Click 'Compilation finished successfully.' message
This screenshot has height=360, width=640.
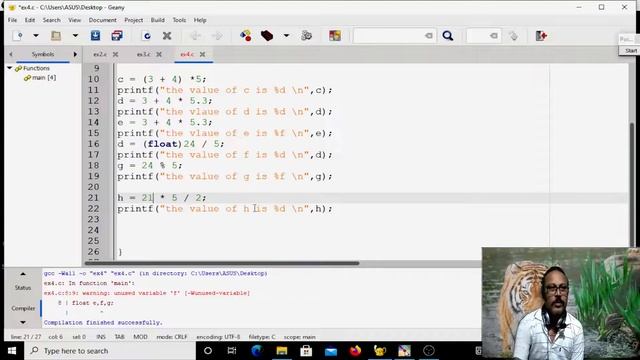[103, 322]
